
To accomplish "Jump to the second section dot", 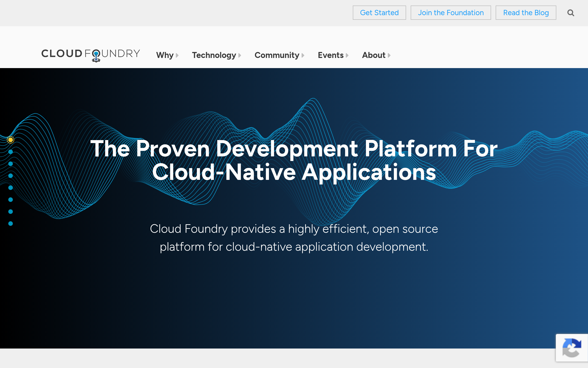I will pyautogui.click(x=10, y=152).
